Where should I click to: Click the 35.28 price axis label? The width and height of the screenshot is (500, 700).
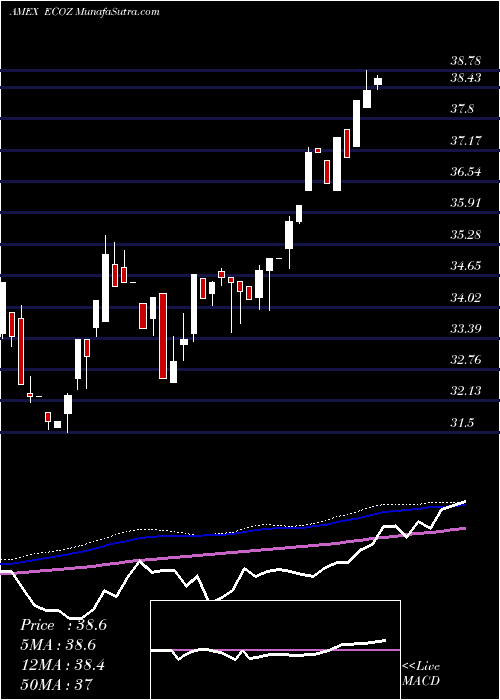[x=466, y=234]
